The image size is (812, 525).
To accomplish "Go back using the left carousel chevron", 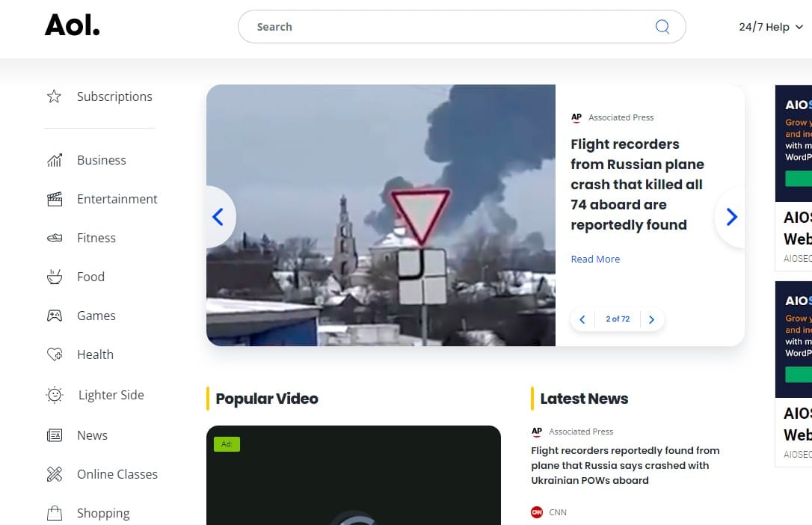I will (x=218, y=217).
